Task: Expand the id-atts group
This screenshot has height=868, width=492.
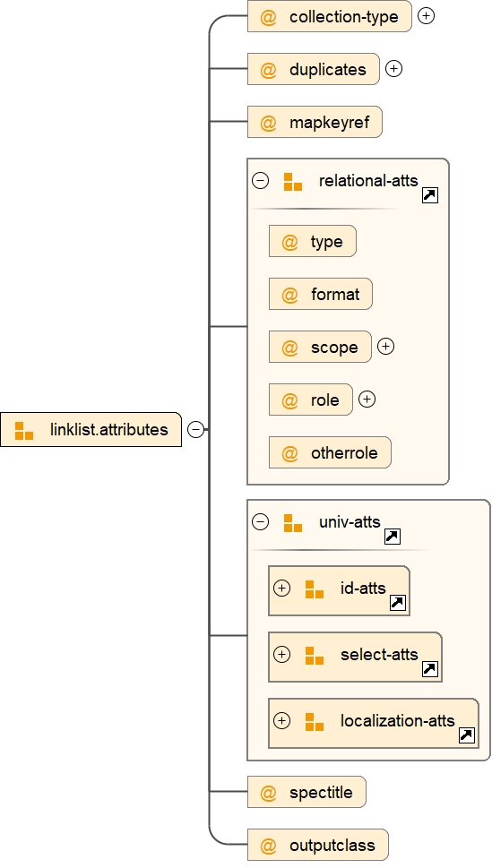Action: pos(282,588)
